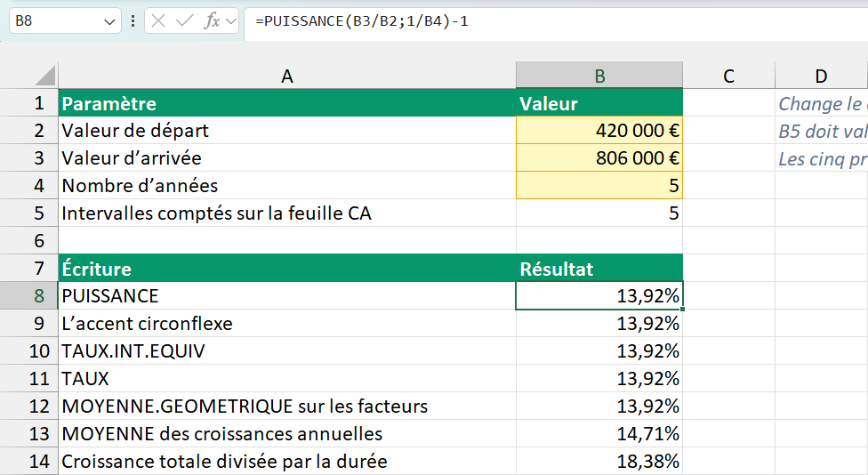Select the 'Valeur de départ' cell

tap(286, 130)
